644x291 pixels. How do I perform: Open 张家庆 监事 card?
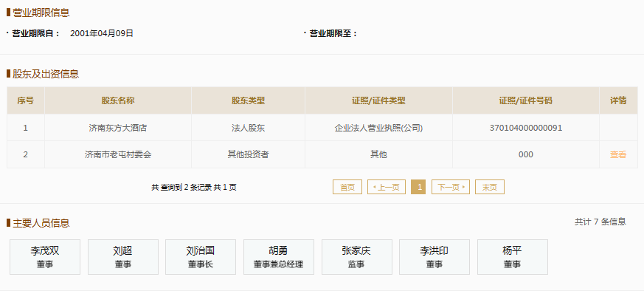(x=356, y=257)
